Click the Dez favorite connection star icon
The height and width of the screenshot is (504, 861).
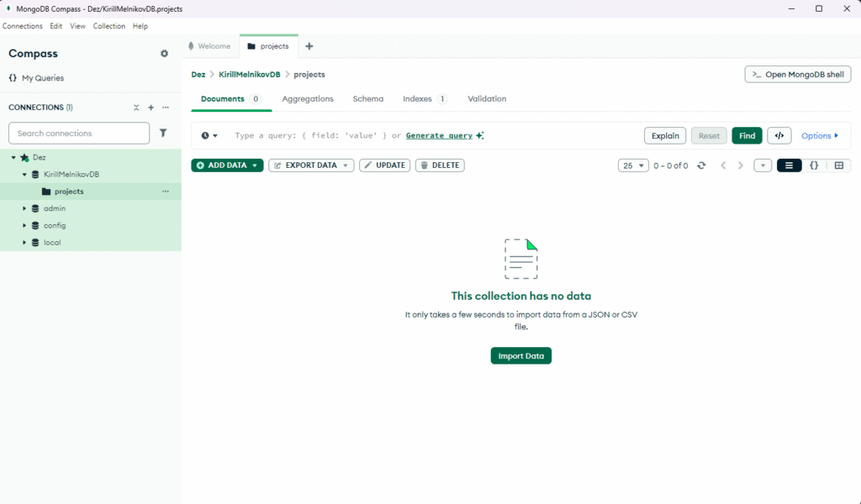tap(24, 157)
